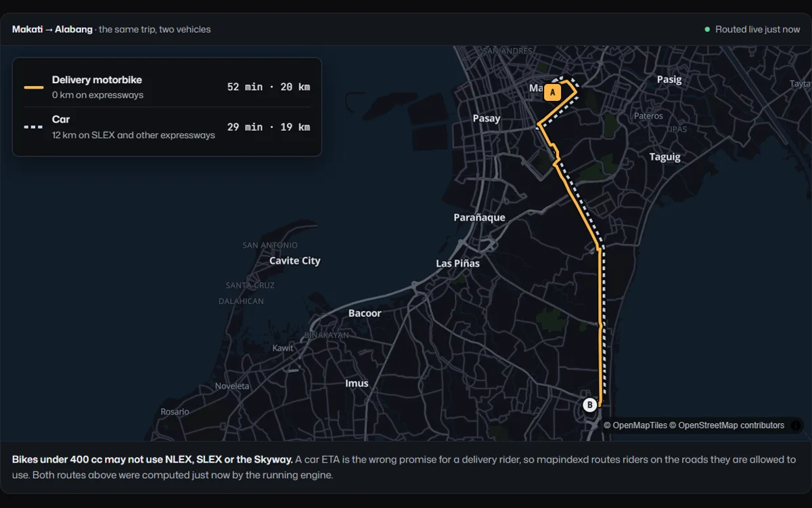The width and height of the screenshot is (812, 508).
Task: Click the Kawit map label
Action: [x=283, y=348]
